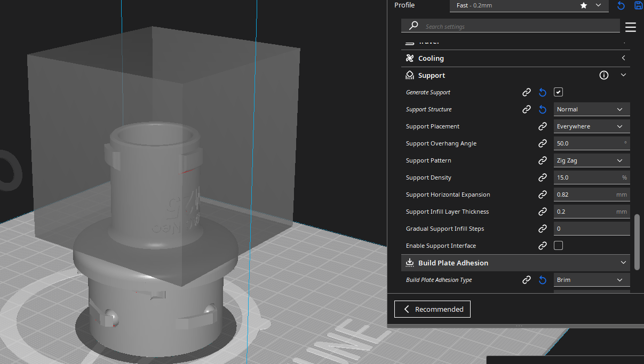Click the Search settings field
Image resolution: width=644 pixels, height=364 pixels.
(512, 27)
